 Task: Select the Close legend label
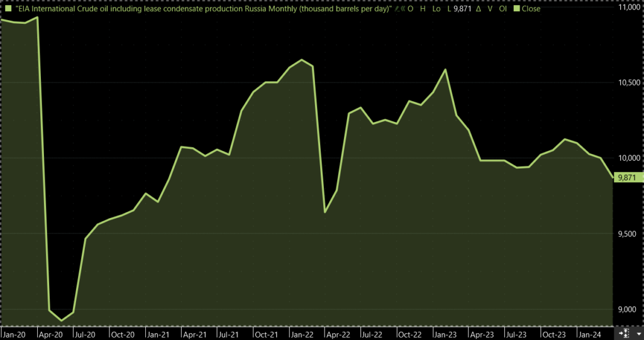coord(530,9)
